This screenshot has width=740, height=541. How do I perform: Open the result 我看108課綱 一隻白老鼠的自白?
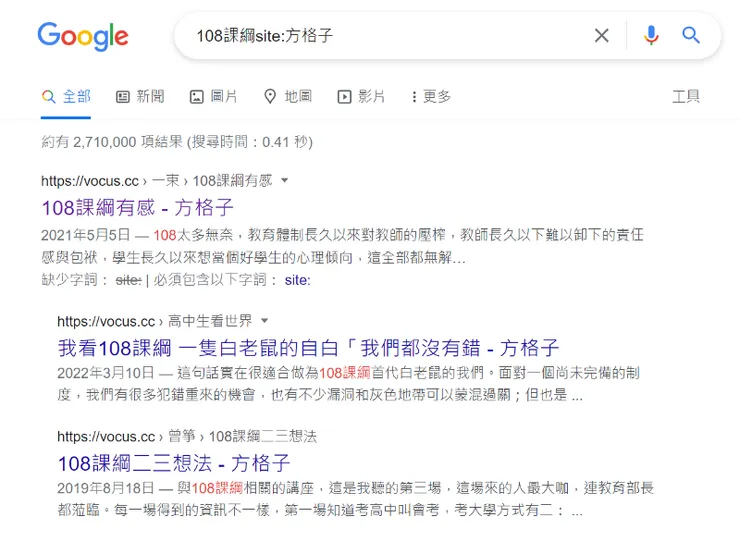pyautogui.click(x=308, y=348)
